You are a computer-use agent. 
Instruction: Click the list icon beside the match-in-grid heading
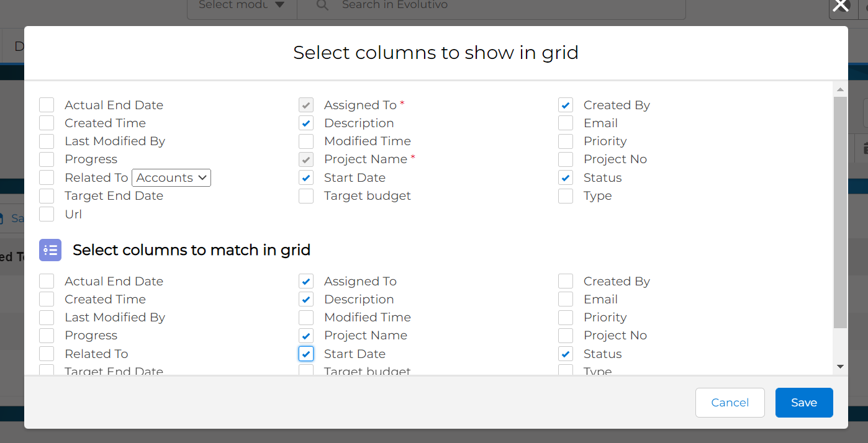click(x=50, y=250)
